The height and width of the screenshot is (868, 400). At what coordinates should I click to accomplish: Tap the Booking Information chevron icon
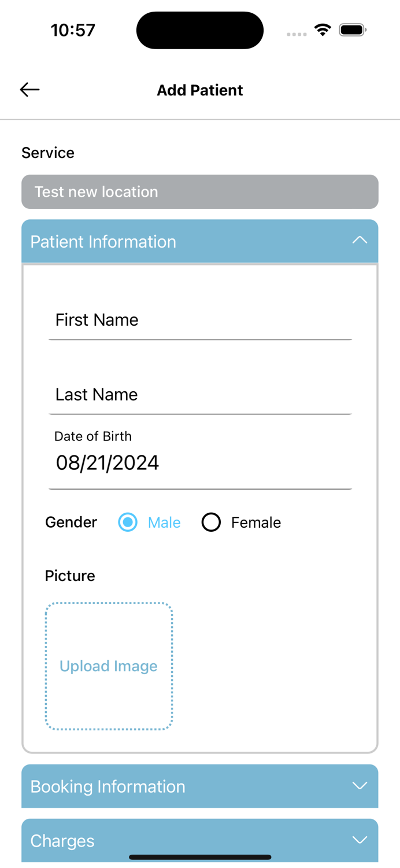pyautogui.click(x=360, y=786)
